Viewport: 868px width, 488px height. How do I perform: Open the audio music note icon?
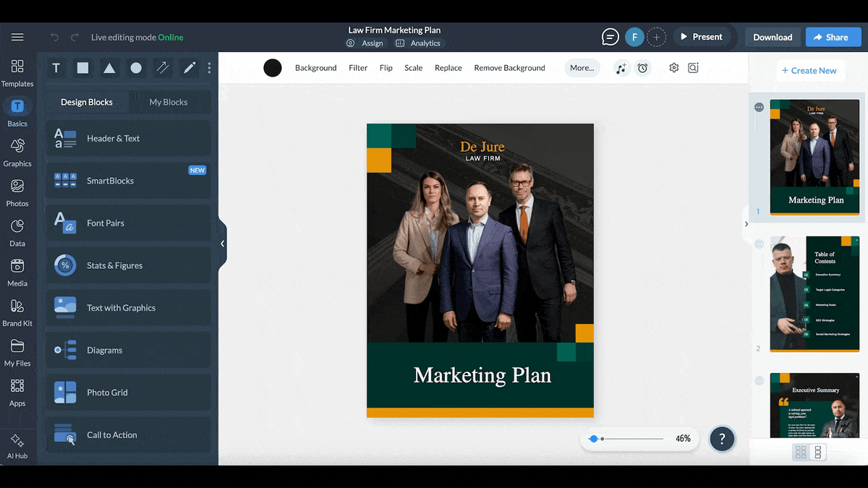pos(621,68)
